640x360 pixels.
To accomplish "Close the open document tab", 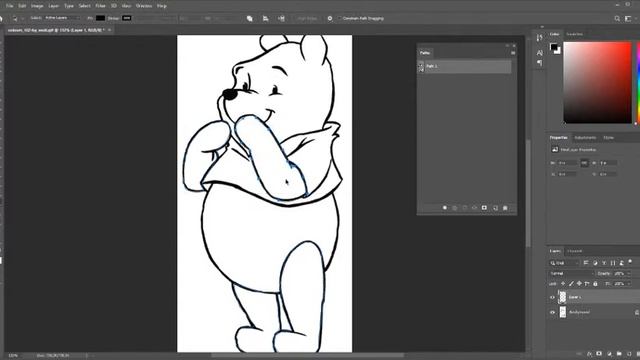I will 109,30.
